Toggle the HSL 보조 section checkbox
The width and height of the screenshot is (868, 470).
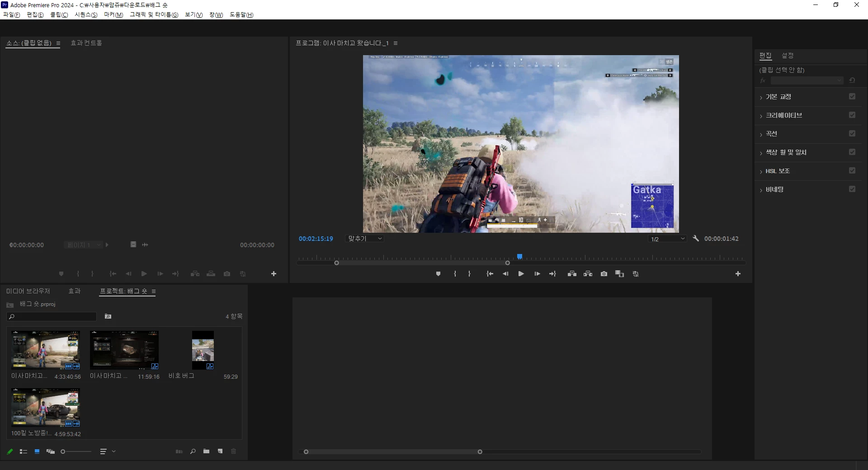[852, 170]
